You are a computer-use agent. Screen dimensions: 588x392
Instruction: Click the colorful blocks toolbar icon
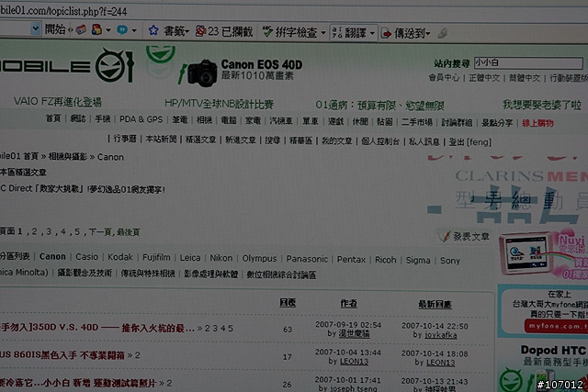(96, 29)
